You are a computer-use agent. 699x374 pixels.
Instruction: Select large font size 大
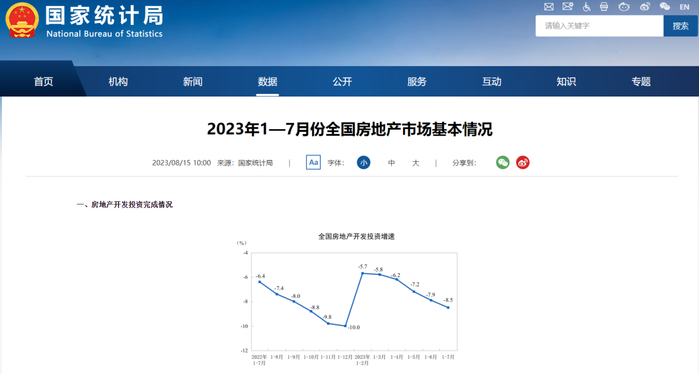click(x=415, y=163)
